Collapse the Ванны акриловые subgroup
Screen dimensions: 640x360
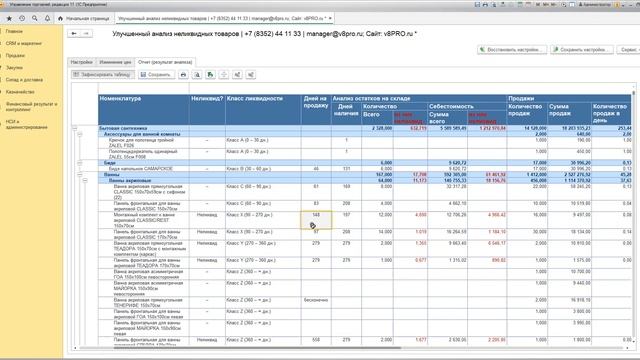pos(85,180)
